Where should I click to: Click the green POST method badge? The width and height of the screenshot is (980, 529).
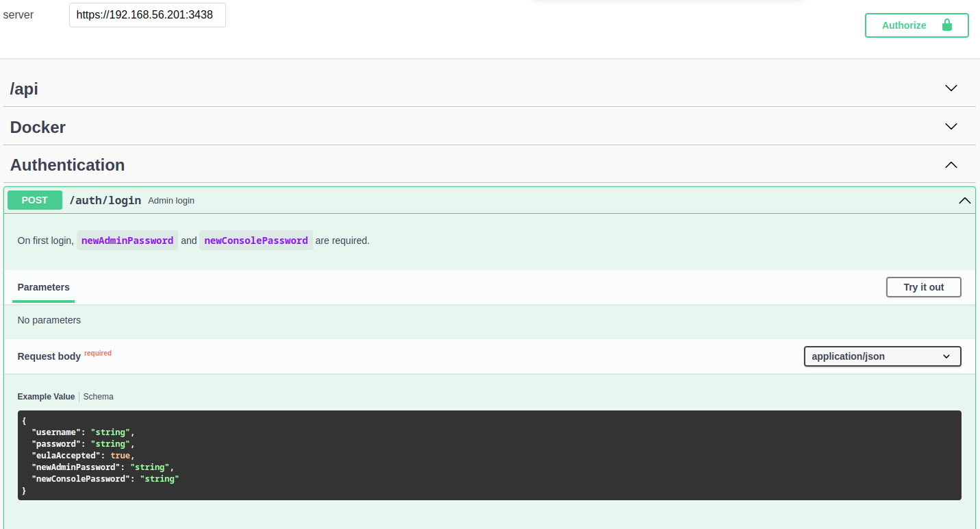35,200
